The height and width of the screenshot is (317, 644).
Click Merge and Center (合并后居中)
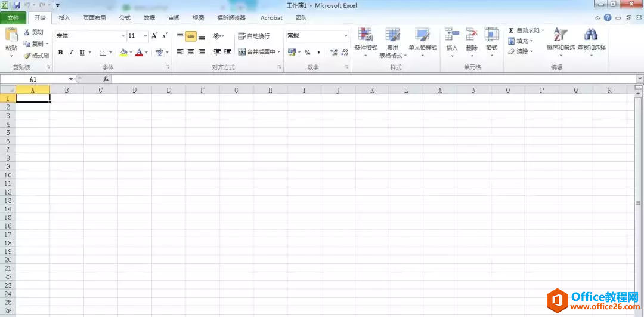click(x=256, y=52)
